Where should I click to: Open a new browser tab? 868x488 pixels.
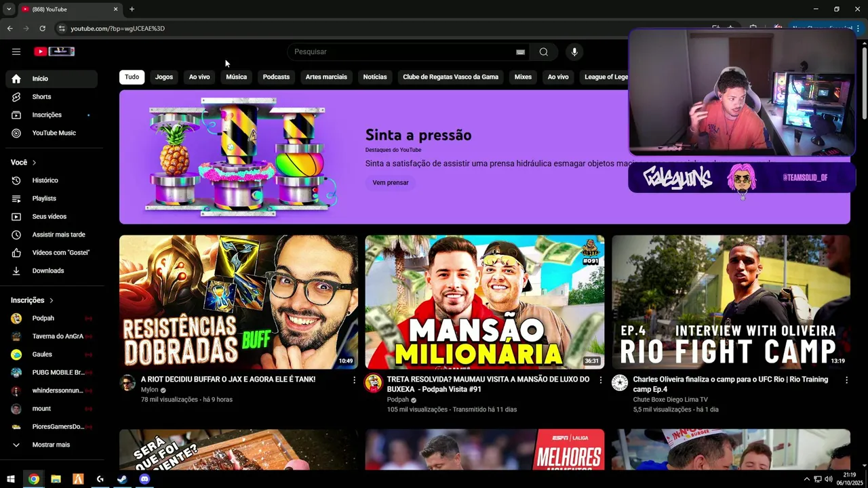tap(132, 9)
